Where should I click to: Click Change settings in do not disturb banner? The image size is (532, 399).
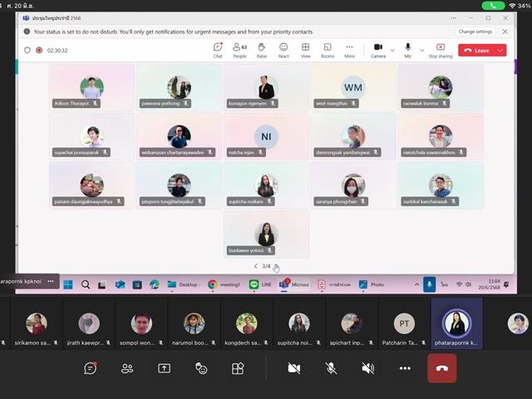(475, 32)
